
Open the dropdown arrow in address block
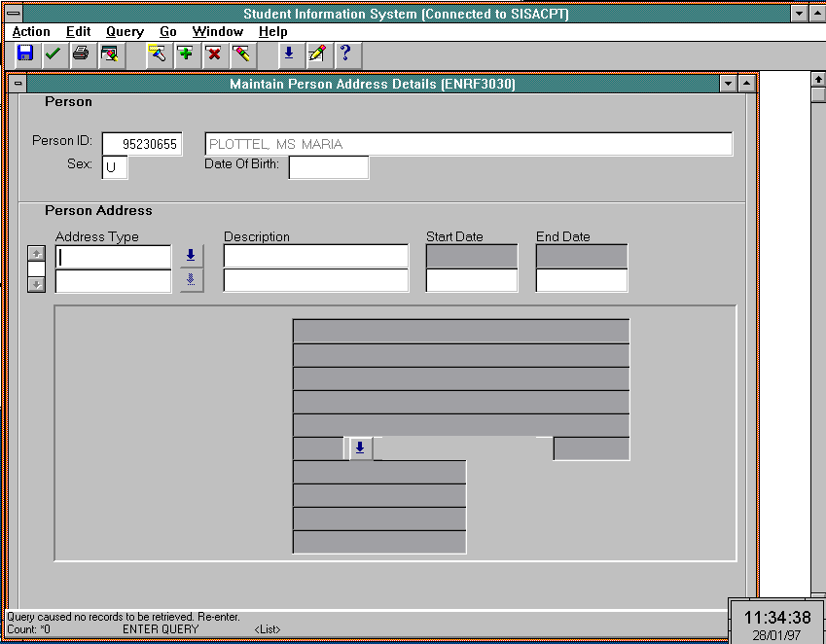360,447
